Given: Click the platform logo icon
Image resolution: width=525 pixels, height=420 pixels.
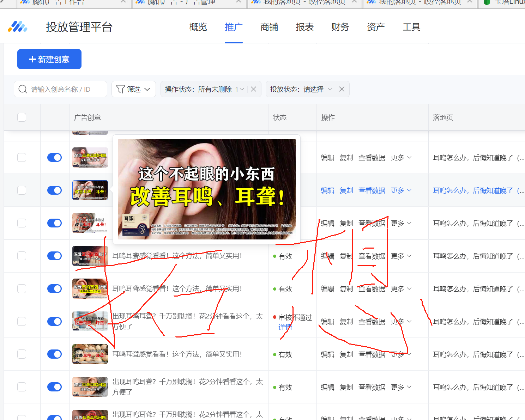Looking at the screenshot, I should click(x=18, y=27).
